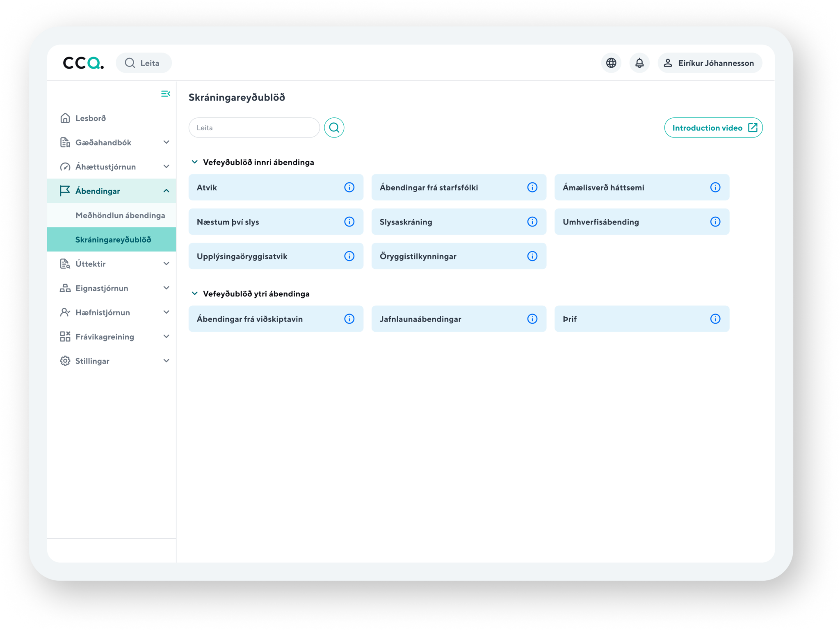Go to Lesborð in sidebar
Screen dimensions: 840x630
(91, 118)
